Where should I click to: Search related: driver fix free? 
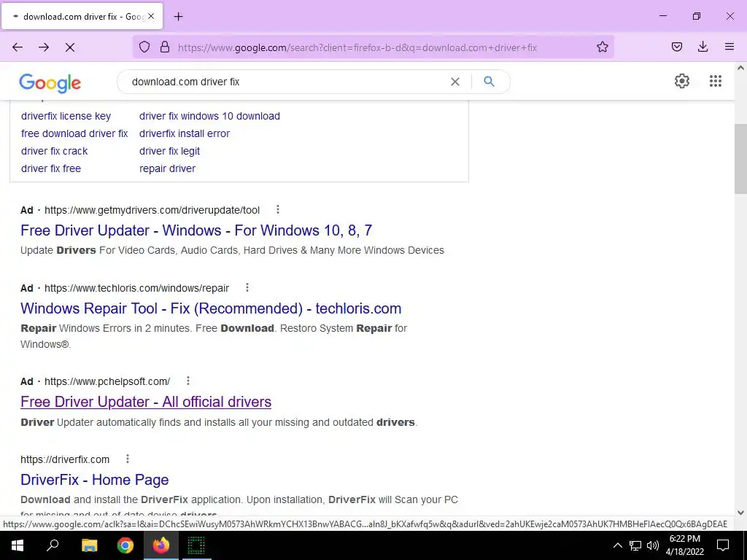point(51,168)
